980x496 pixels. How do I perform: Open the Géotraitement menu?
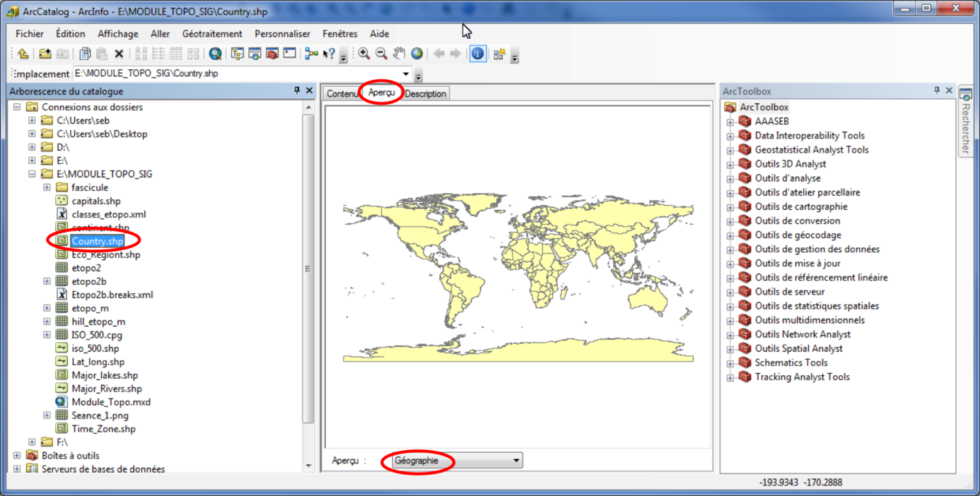tap(211, 34)
